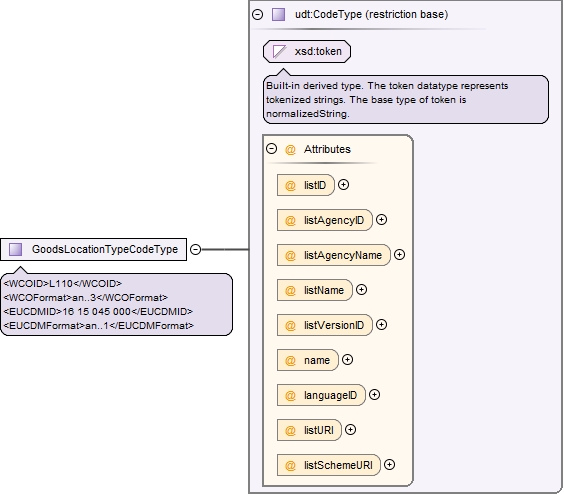Expand the name attribute

coord(347,360)
